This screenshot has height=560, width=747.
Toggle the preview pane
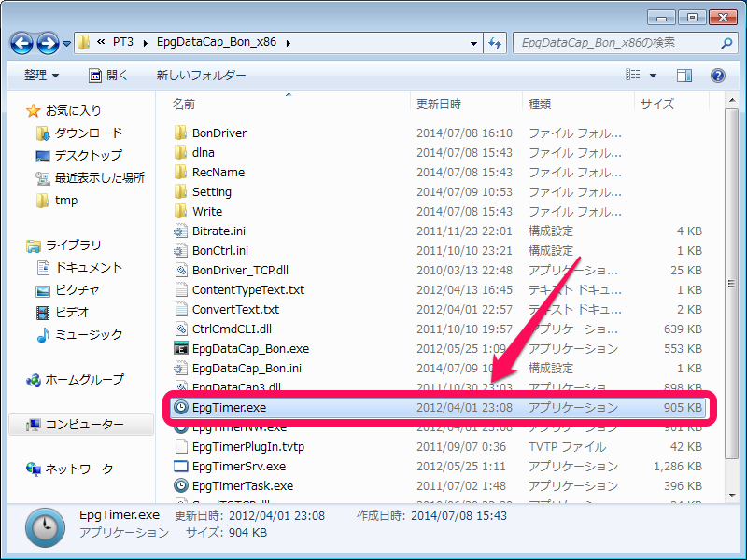684,76
